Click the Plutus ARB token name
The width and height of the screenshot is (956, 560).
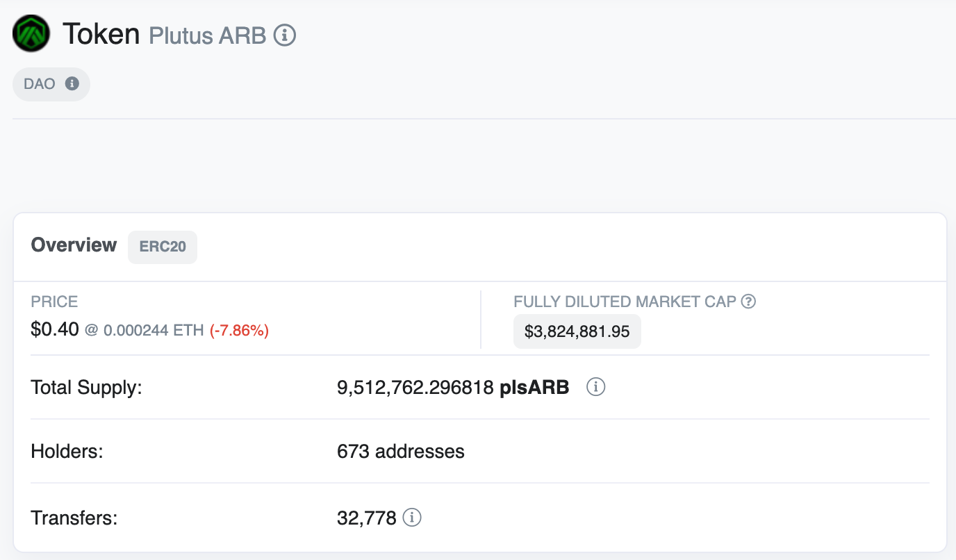208,35
